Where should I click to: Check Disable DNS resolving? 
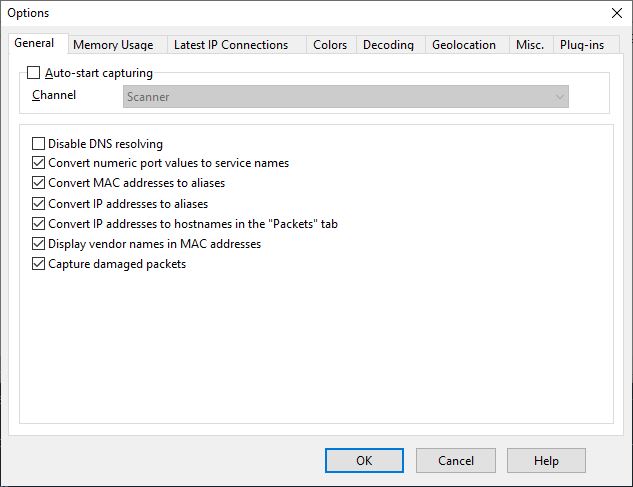(x=39, y=144)
